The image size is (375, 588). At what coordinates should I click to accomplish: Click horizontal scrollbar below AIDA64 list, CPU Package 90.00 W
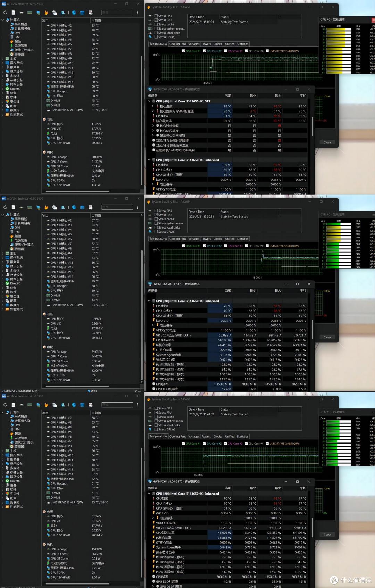(x=76, y=191)
